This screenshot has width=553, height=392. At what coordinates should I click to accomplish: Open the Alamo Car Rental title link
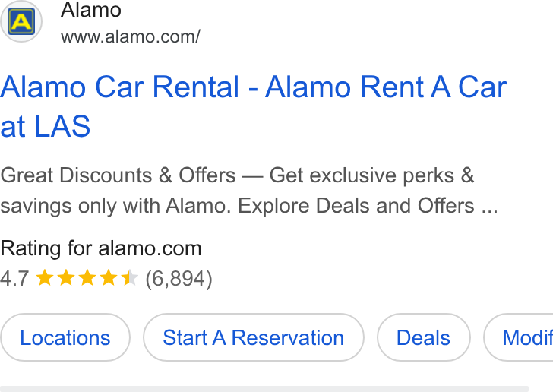pos(253,106)
